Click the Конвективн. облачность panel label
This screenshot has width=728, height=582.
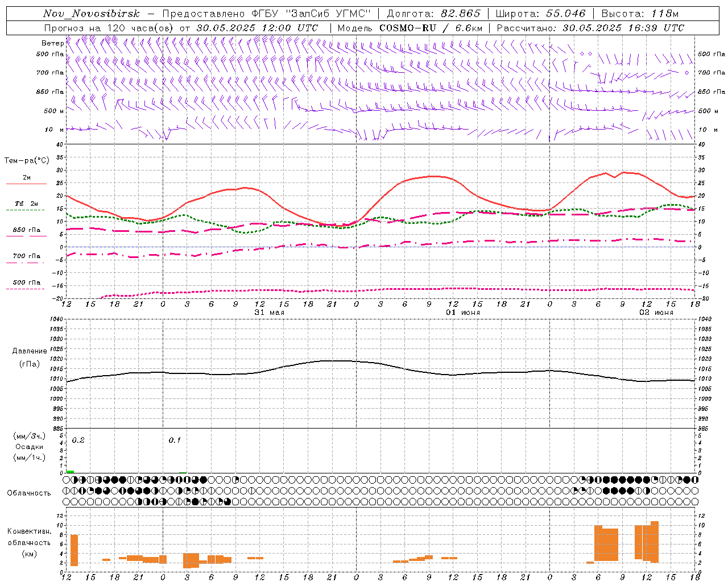pos(29,537)
